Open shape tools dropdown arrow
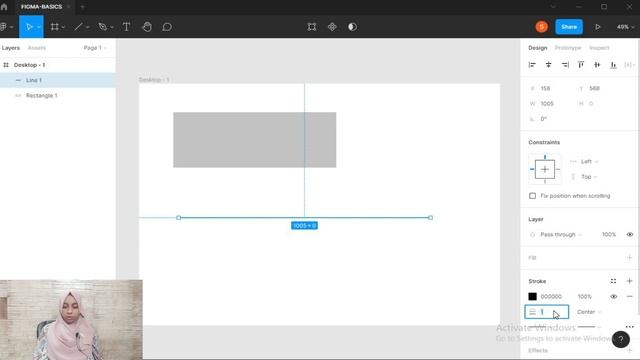Viewport: 640px width, 360px height. tap(88, 27)
